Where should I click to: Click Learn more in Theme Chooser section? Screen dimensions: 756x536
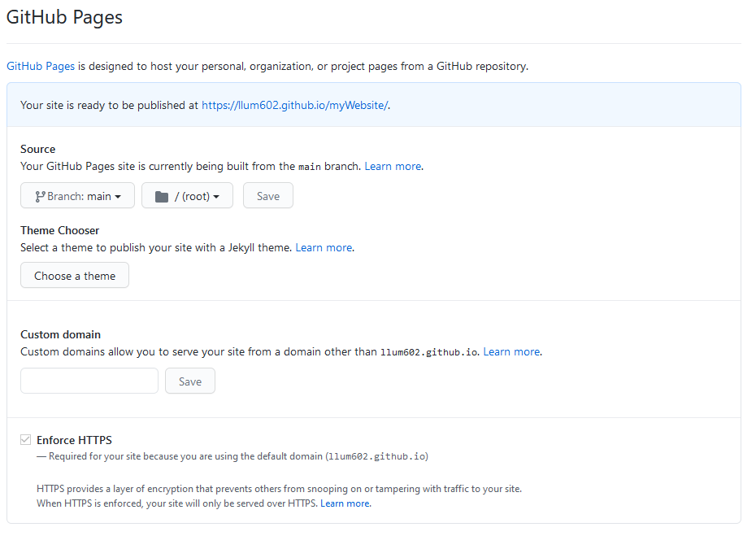coord(324,247)
